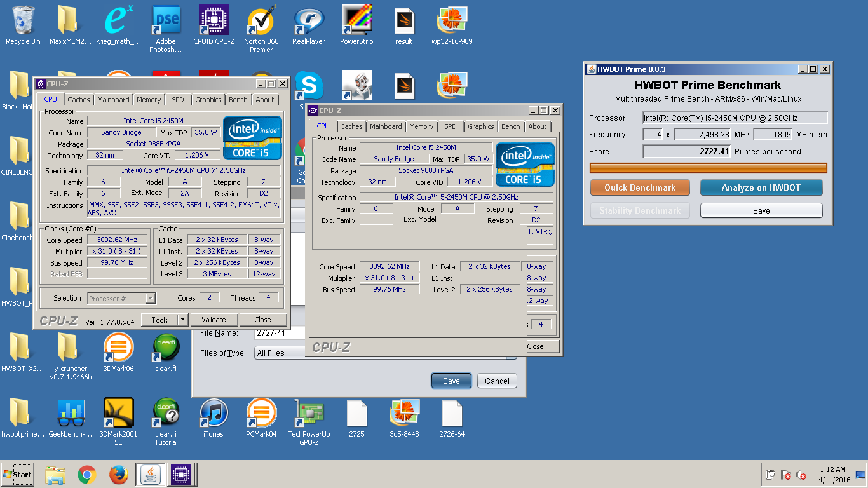Open the 2725 file icon
The height and width of the screenshot is (488, 868).
tap(356, 418)
